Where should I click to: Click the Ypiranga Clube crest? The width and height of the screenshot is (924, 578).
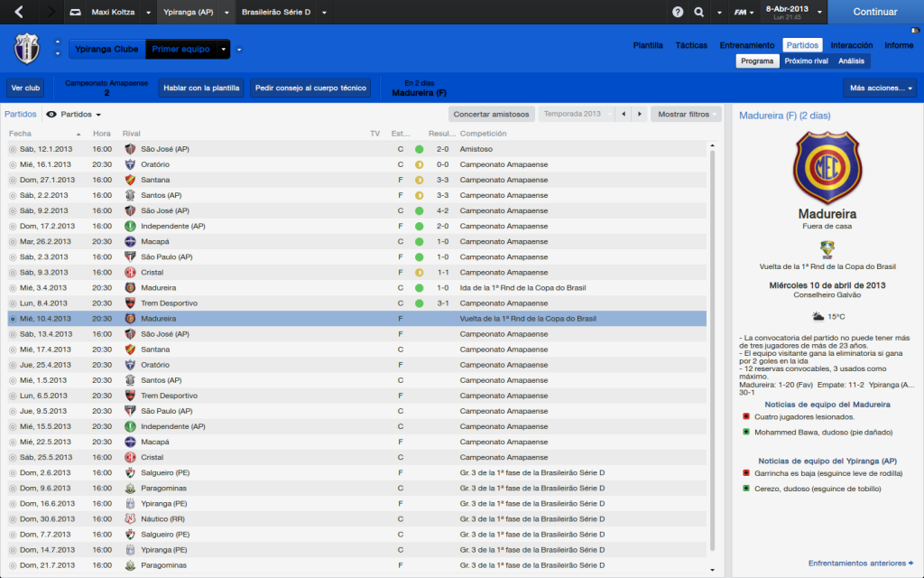(26, 49)
